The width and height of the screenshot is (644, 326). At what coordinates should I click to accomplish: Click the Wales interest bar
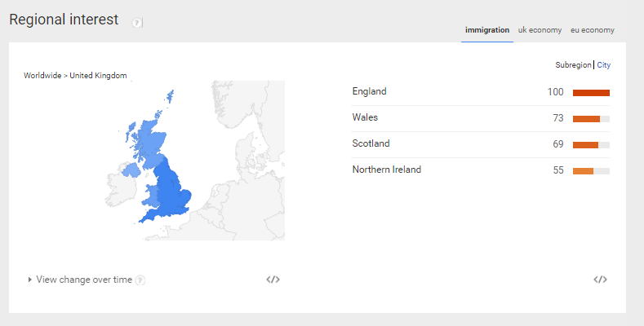tap(591, 119)
